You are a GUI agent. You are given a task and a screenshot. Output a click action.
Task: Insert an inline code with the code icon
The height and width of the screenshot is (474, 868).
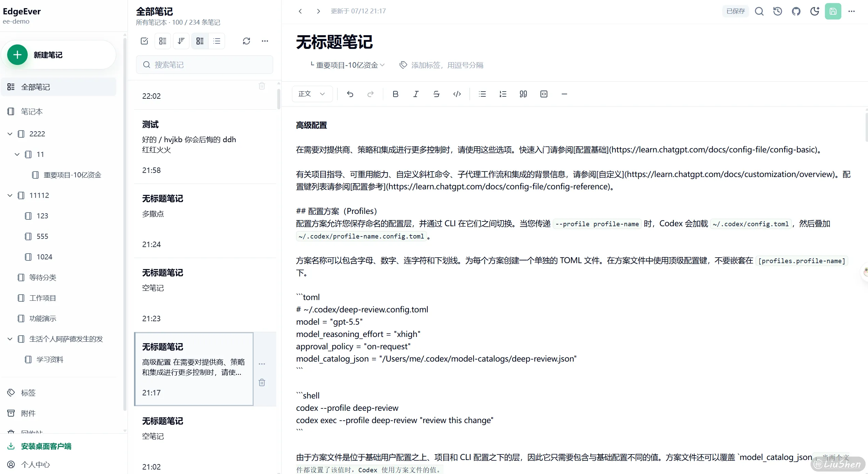[457, 94]
